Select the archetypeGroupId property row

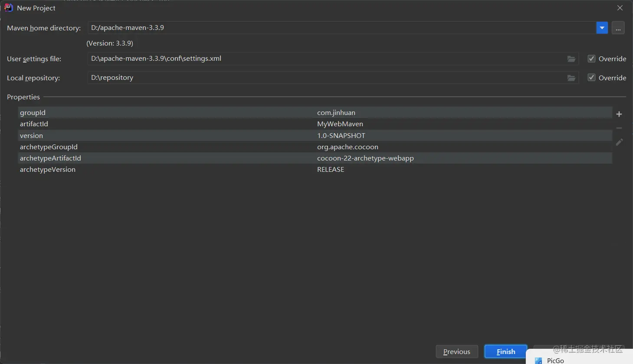click(315, 147)
